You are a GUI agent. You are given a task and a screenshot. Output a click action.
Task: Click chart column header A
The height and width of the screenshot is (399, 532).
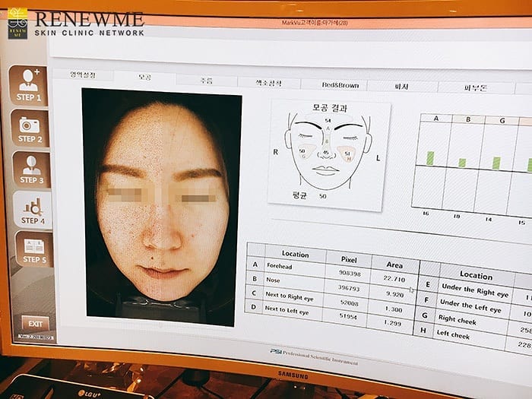pos(436,119)
